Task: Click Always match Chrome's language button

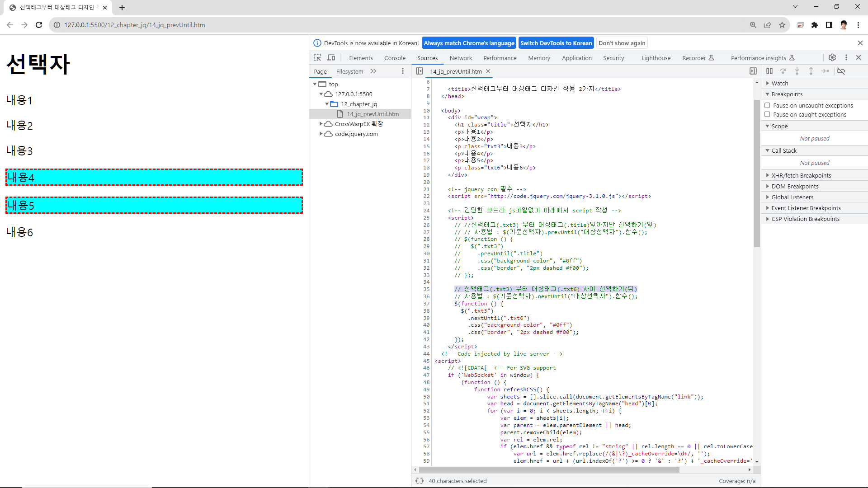Action: (469, 43)
